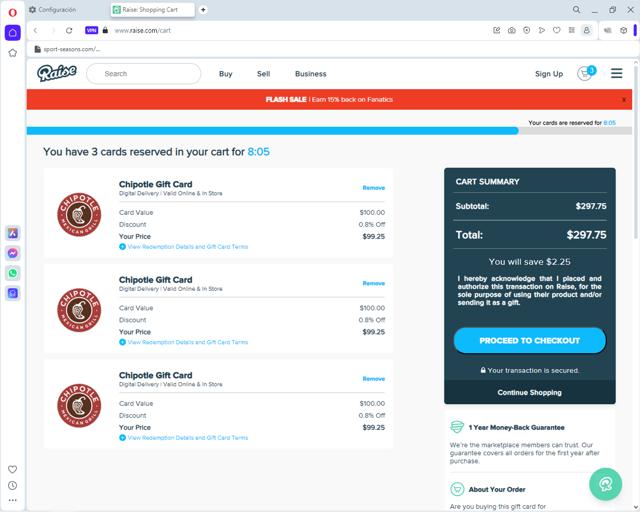Image resolution: width=640 pixels, height=512 pixels.
Task: Open the purple sidebar app icon below WhatsApp
Action: click(x=13, y=293)
